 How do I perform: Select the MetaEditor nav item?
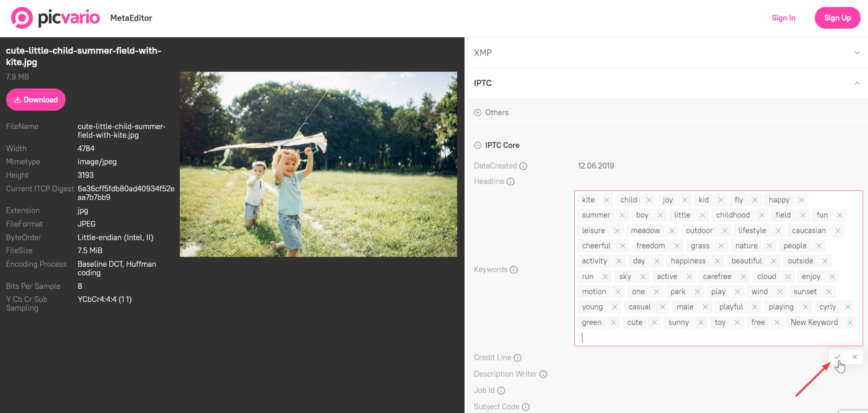[x=131, y=18]
